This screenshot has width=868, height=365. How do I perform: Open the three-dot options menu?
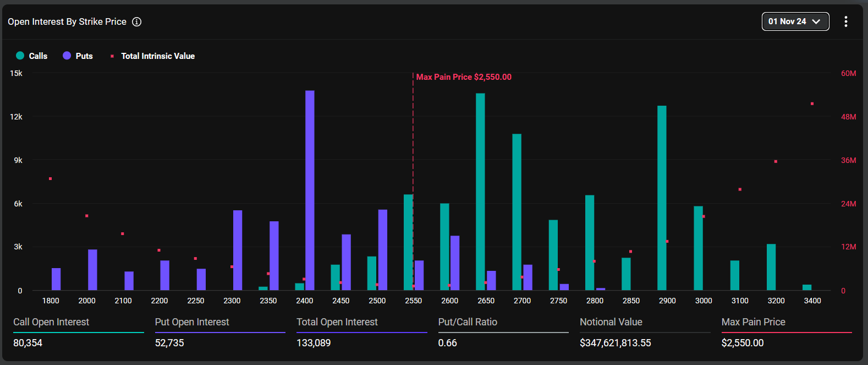(845, 21)
